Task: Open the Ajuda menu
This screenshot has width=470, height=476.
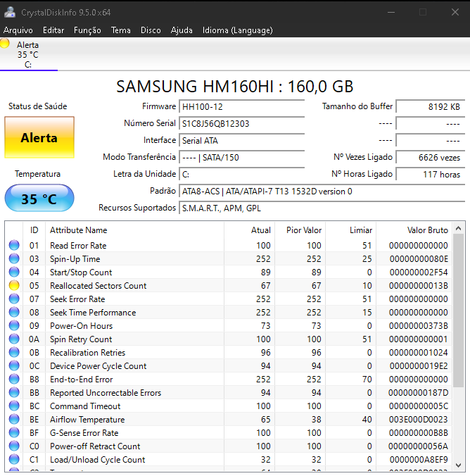Action: [x=182, y=30]
